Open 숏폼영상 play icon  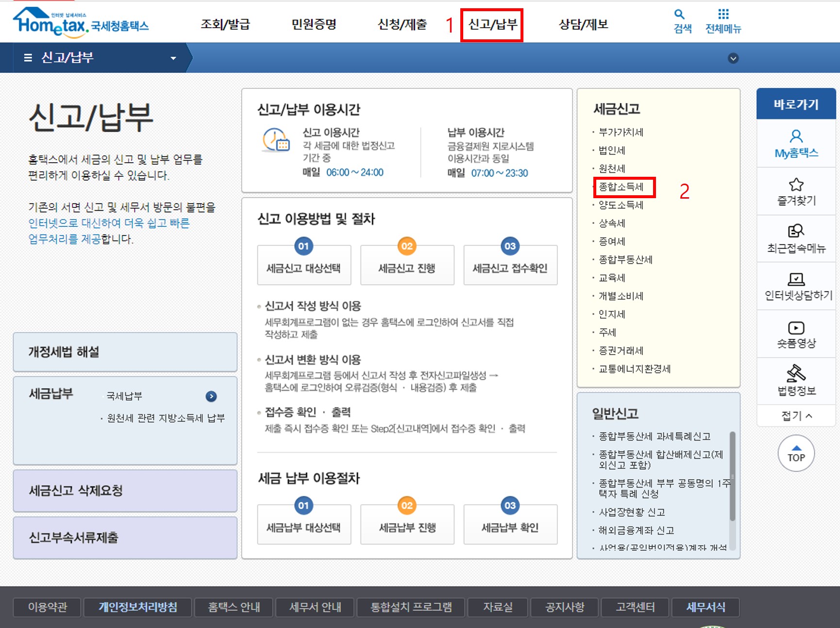click(796, 328)
